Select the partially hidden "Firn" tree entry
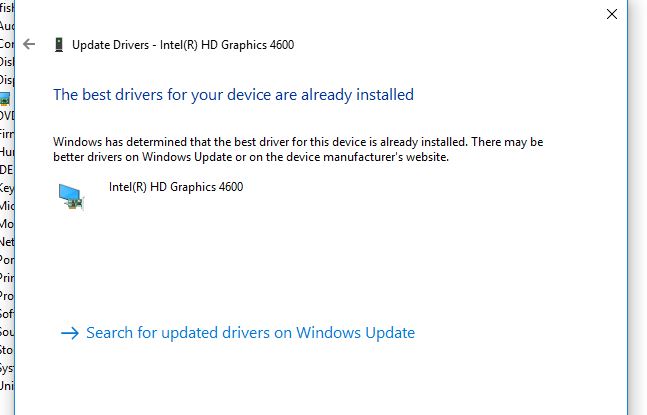Viewport: 647px width, 415px height. pyautogui.click(x=6, y=134)
